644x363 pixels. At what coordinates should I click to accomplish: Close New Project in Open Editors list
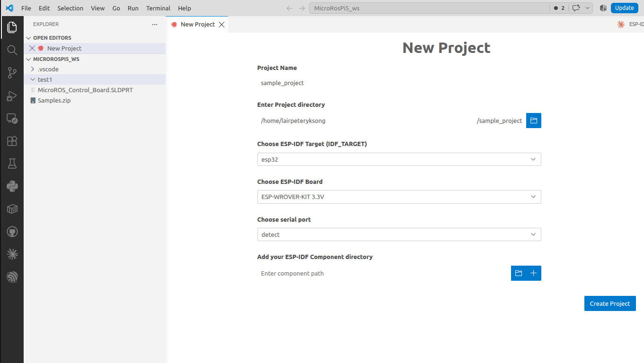pyautogui.click(x=32, y=48)
